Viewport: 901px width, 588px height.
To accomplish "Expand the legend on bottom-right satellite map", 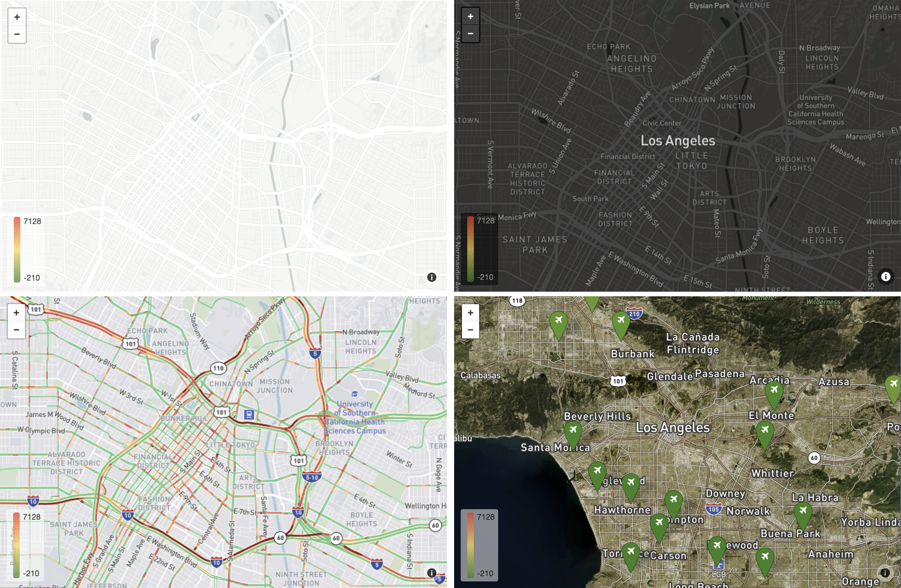I will pos(483,545).
